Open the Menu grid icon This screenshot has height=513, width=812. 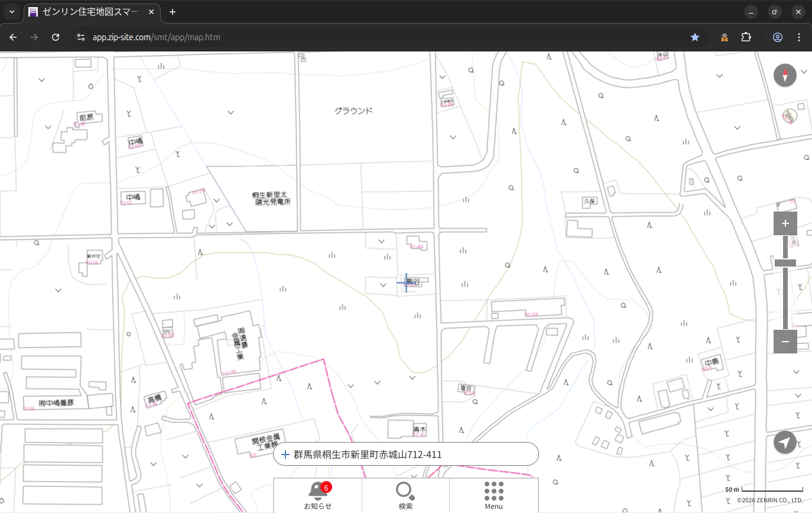point(493,491)
